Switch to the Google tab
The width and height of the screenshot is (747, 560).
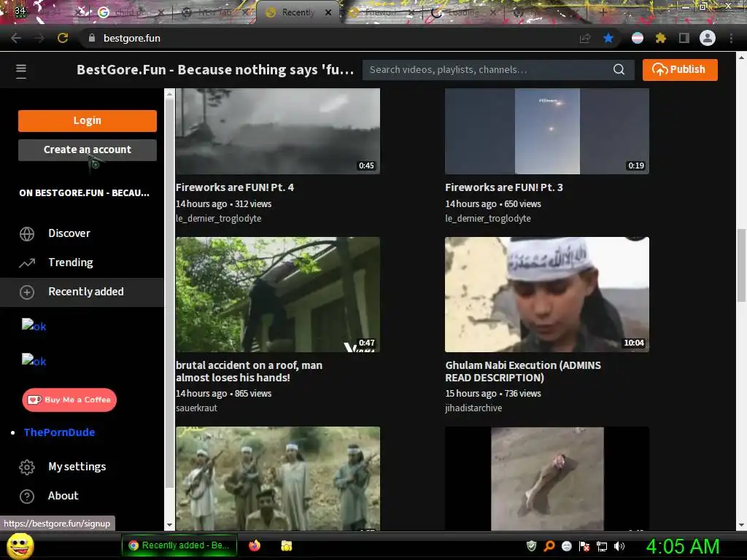click(128, 12)
